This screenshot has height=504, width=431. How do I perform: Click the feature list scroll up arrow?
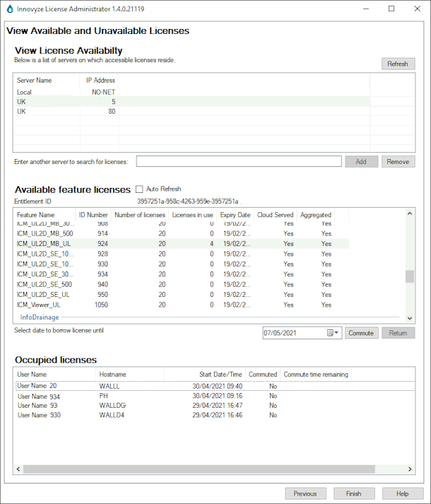pos(410,213)
